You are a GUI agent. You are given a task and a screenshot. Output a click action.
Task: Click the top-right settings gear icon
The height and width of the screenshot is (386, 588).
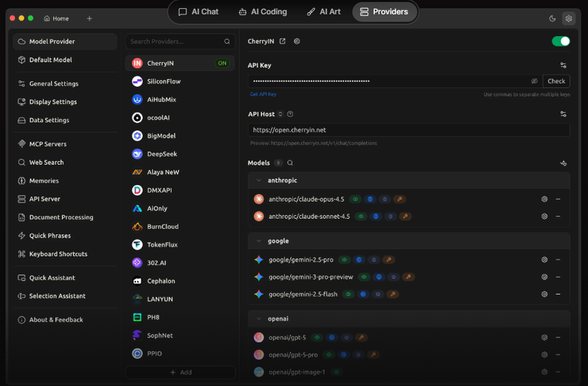coord(569,18)
